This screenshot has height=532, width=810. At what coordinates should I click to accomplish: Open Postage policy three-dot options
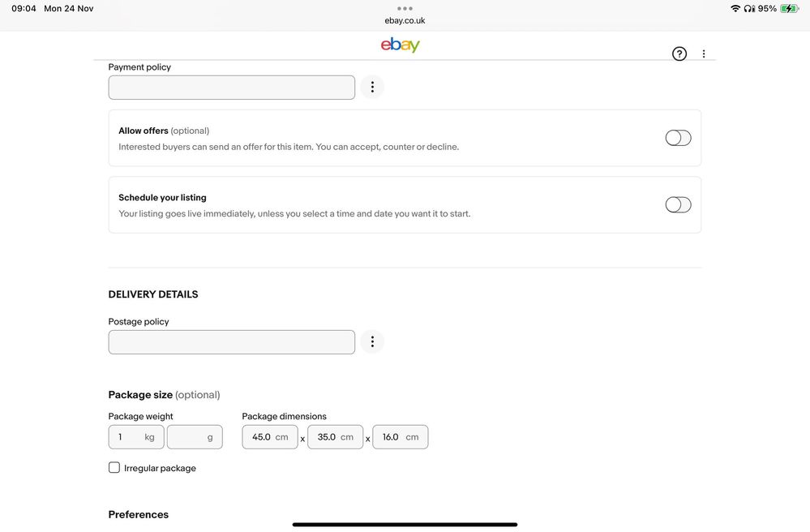tap(372, 342)
